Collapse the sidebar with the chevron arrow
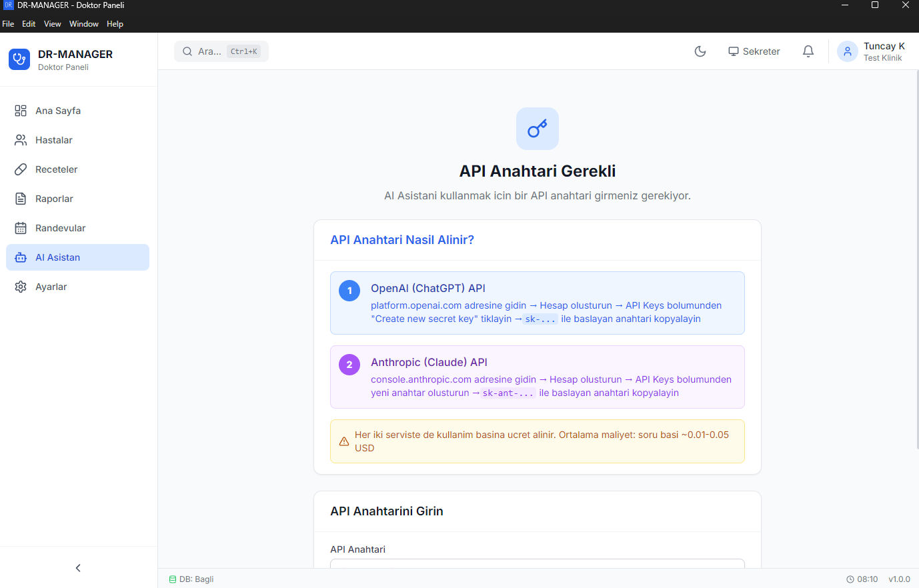919x588 pixels. (78, 568)
